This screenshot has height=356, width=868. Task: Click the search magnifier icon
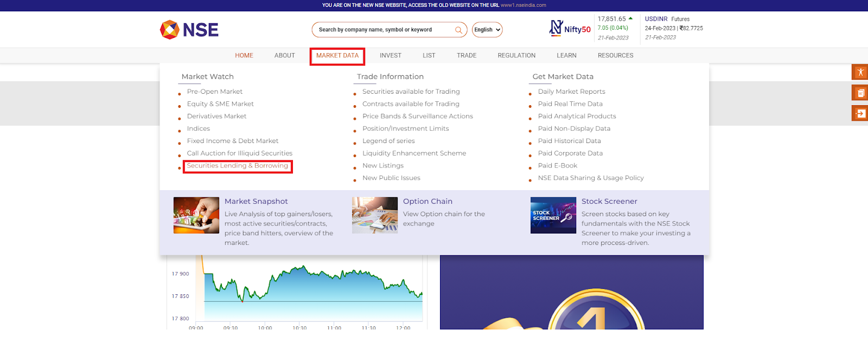pos(458,30)
